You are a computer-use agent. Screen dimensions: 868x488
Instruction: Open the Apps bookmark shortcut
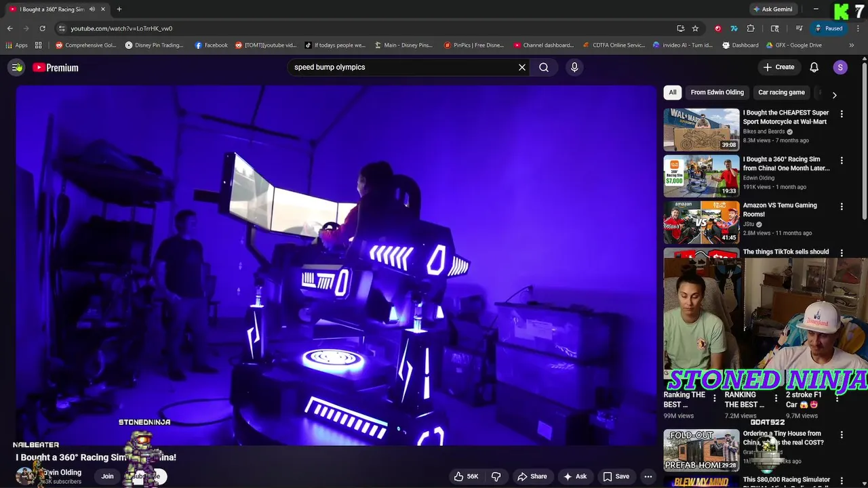pyautogui.click(x=16, y=45)
